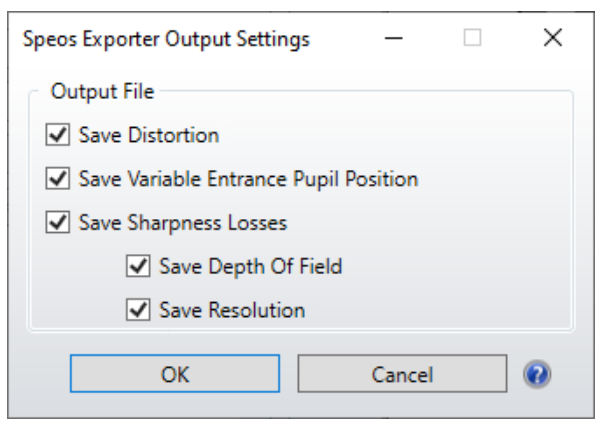Screen dimensions: 609x429
Task: Confirm settings with the OK button
Action: pyautogui.click(x=175, y=373)
